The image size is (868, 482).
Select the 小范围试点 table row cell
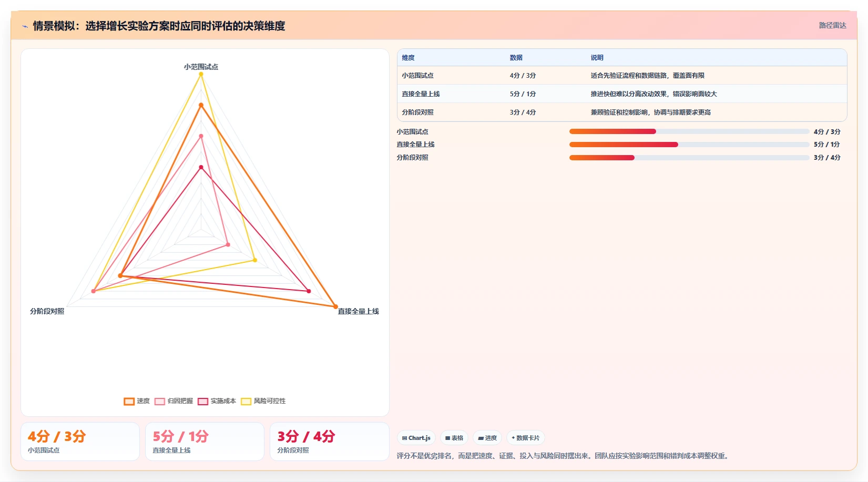coord(418,76)
